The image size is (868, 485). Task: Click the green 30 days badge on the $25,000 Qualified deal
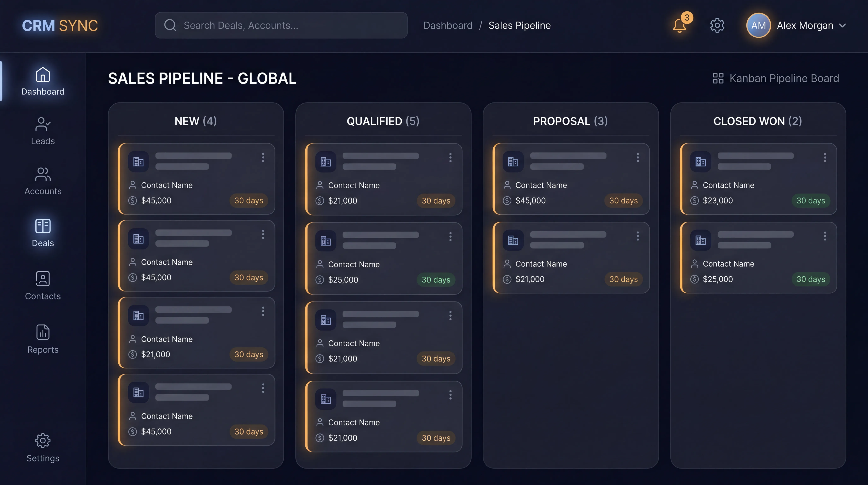[x=436, y=280]
